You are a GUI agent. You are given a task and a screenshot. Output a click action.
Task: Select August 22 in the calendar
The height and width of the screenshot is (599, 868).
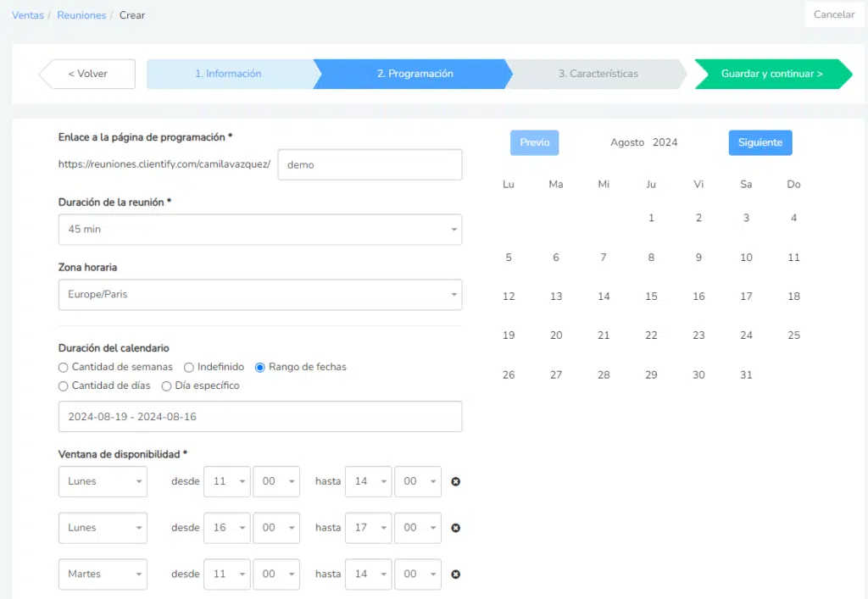[x=651, y=336]
